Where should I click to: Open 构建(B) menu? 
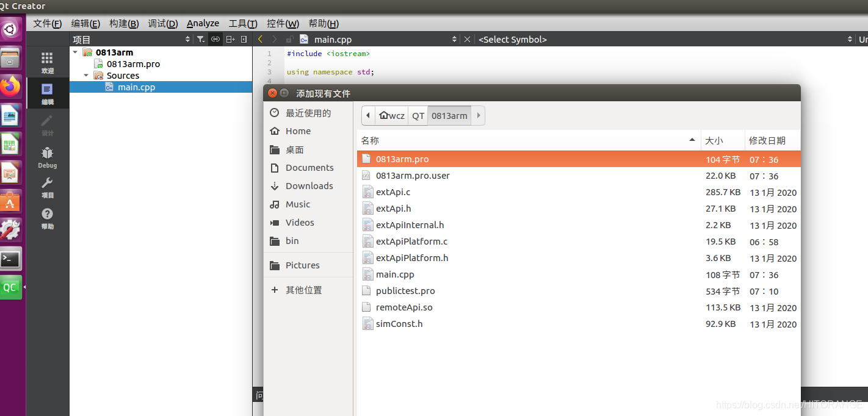click(124, 23)
